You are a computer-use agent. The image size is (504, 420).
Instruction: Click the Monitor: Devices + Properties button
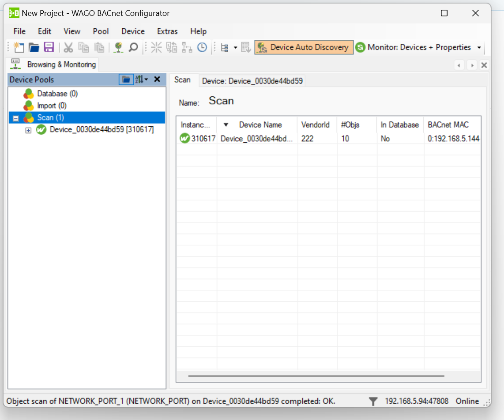pos(414,47)
